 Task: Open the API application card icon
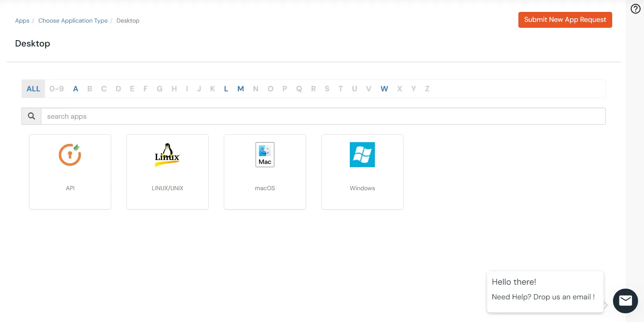coord(70,154)
